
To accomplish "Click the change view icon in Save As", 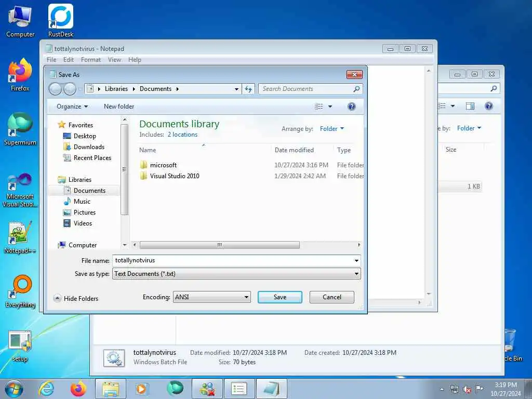I will pos(319,107).
